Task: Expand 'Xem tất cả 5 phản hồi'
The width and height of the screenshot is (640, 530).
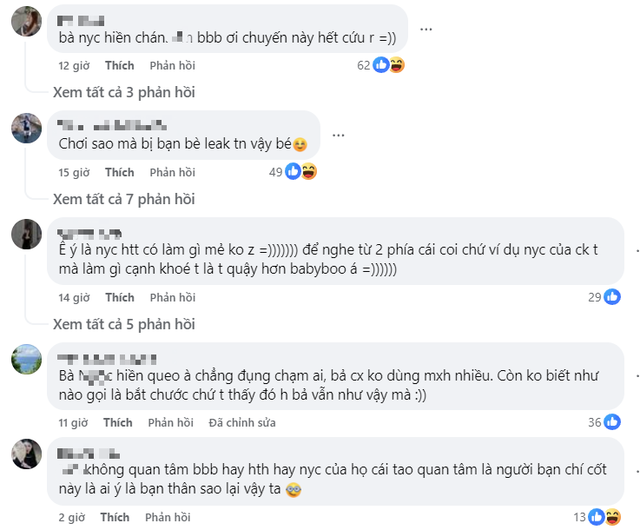Action: 123,324
